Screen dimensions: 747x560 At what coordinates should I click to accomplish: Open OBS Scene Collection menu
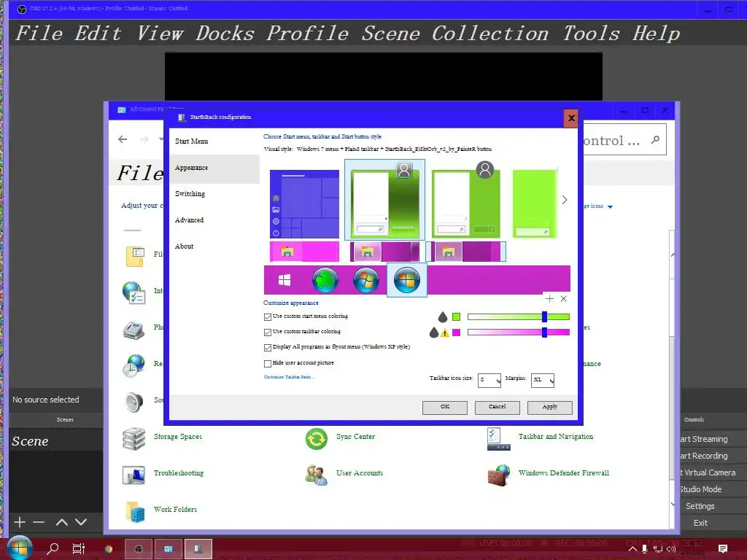tap(454, 34)
